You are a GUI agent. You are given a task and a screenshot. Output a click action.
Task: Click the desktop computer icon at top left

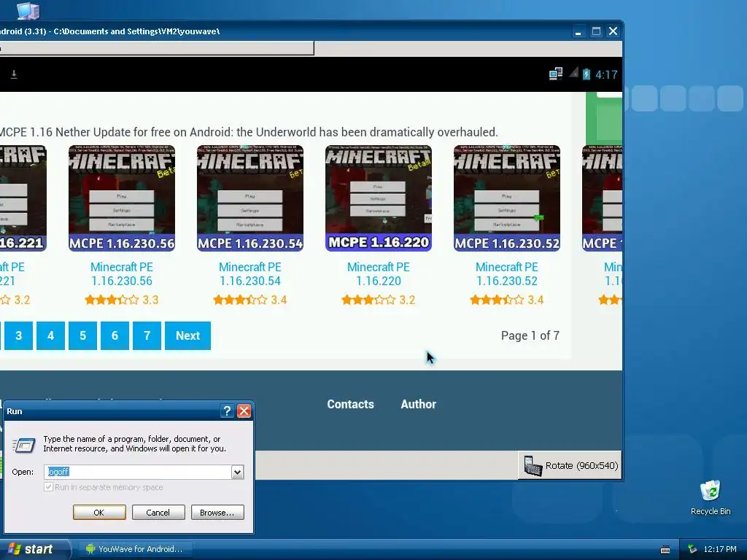point(28,10)
